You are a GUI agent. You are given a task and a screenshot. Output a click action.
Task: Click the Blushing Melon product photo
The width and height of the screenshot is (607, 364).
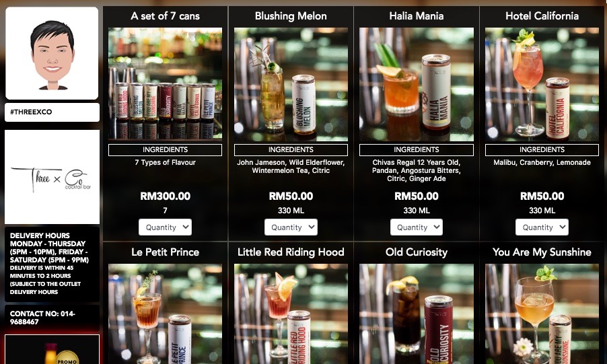(291, 84)
